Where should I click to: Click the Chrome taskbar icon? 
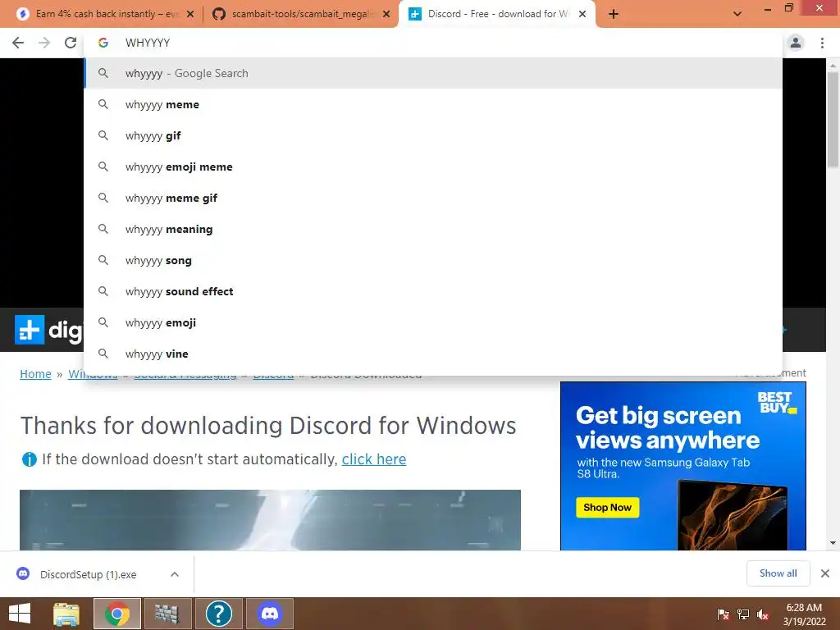click(117, 614)
